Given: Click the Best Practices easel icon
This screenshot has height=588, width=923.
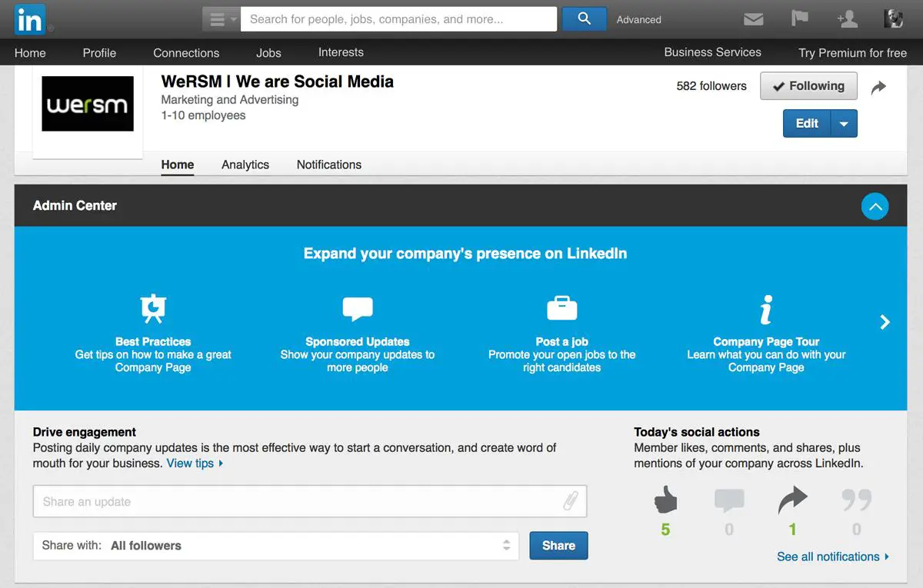Looking at the screenshot, I should [153, 308].
